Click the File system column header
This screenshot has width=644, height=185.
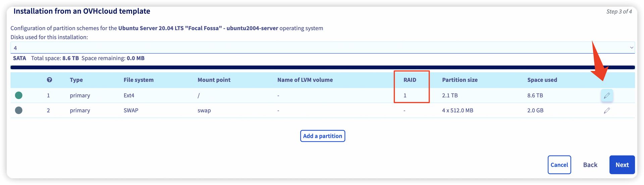click(139, 80)
